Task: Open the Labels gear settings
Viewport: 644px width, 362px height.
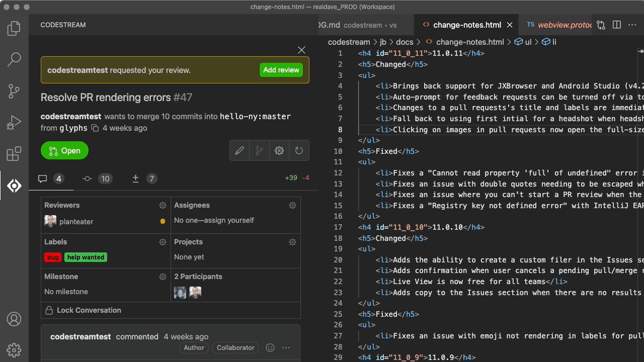Action: tap(163, 242)
